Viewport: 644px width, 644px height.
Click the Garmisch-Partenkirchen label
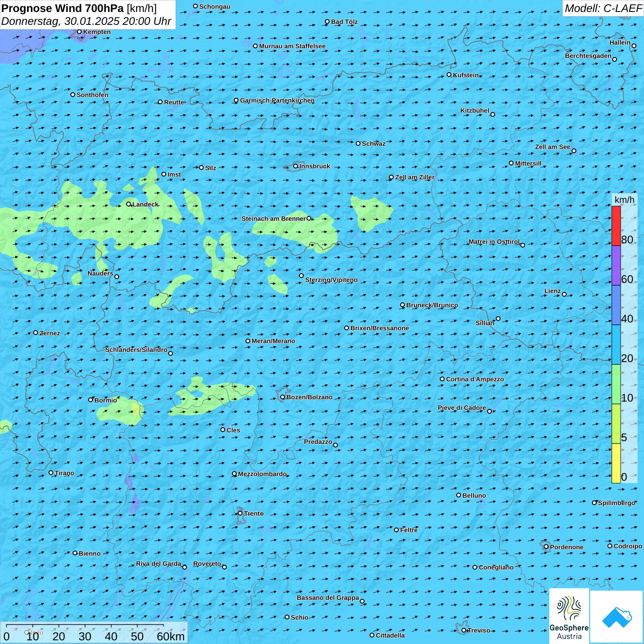point(277,100)
